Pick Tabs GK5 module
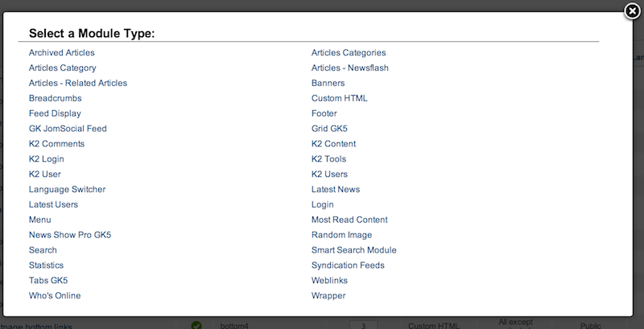This screenshot has height=329, width=644. click(48, 280)
